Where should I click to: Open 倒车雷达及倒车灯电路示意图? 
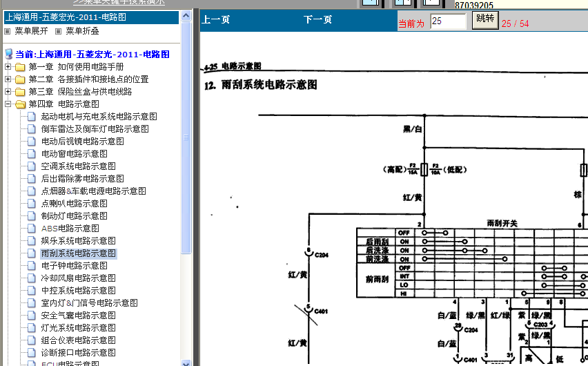pyautogui.click(x=95, y=128)
